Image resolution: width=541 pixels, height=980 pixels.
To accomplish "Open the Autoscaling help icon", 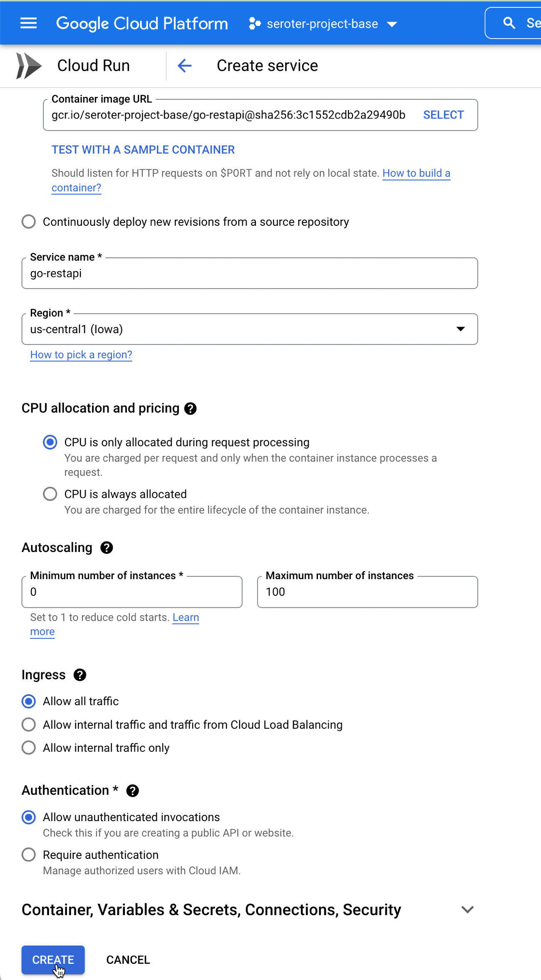I will pyautogui.click(x=107, y=548).
